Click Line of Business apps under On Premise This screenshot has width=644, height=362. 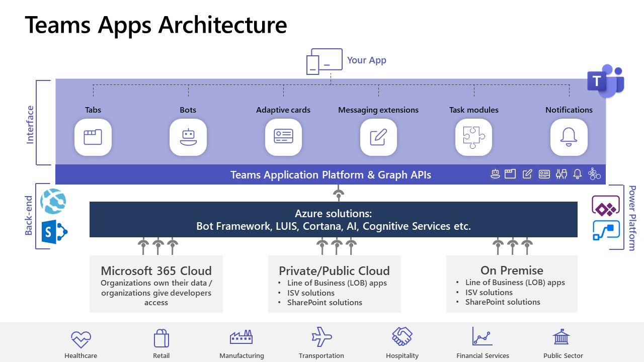(x=515, y=283)
